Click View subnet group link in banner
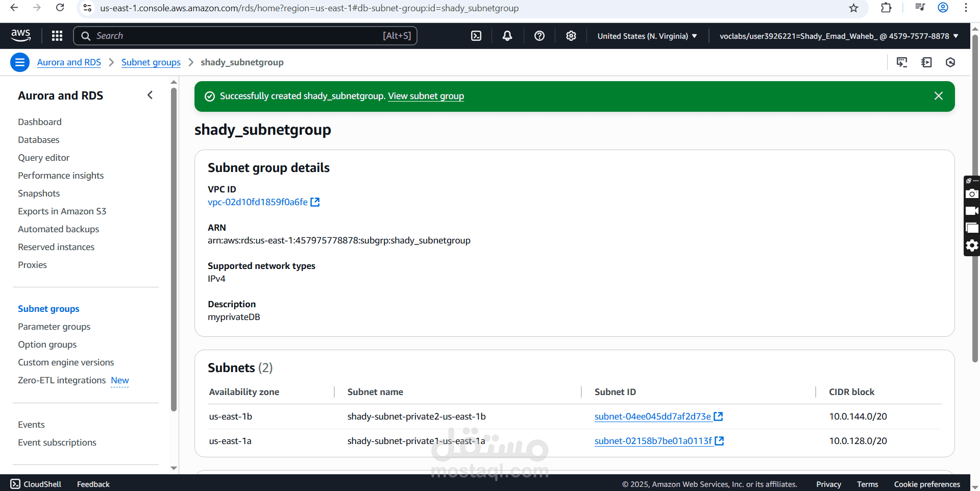 tap(426, 96)
